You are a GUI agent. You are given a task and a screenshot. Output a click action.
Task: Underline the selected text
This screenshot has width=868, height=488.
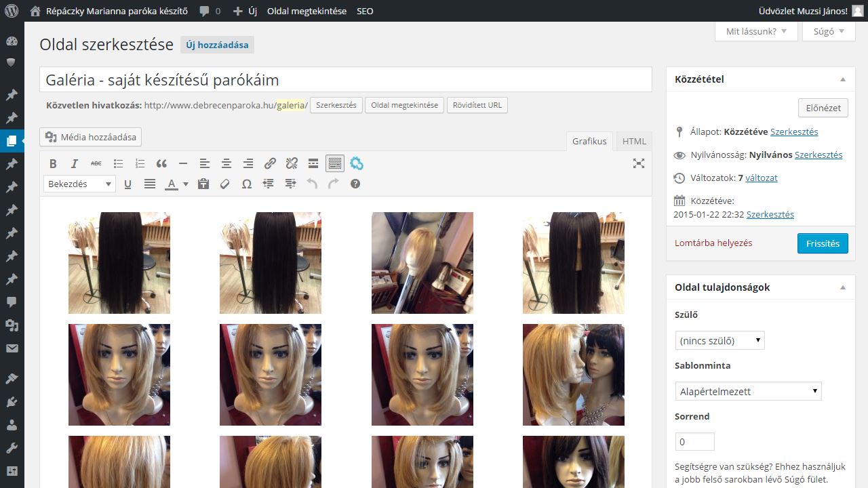[x=127, y=184]
